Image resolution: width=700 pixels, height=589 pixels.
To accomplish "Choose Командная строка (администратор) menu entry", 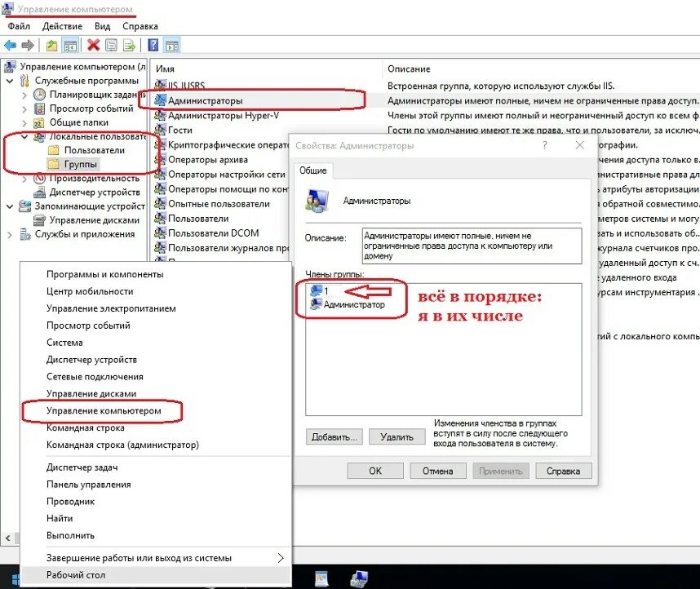I will (x=122, y=445).
